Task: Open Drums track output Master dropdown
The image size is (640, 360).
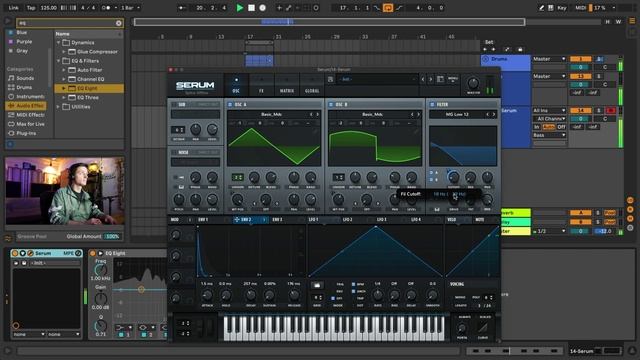Action: tap(549, 59)
